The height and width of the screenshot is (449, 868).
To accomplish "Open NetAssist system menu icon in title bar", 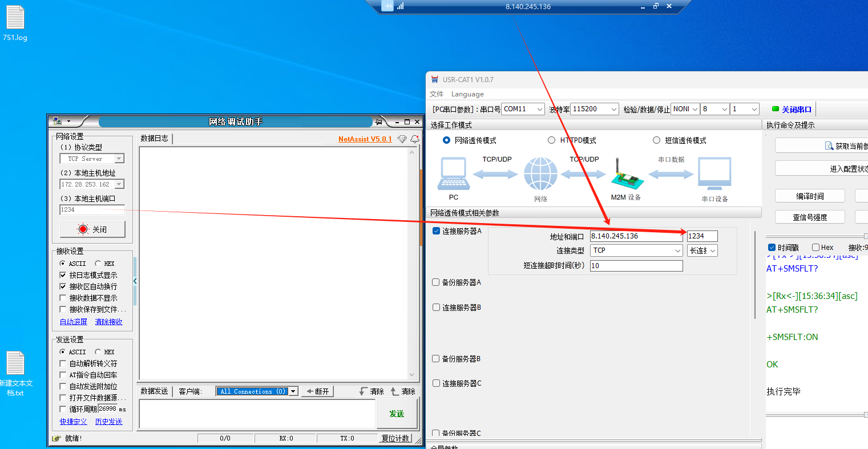I will (x=57, y=122).
